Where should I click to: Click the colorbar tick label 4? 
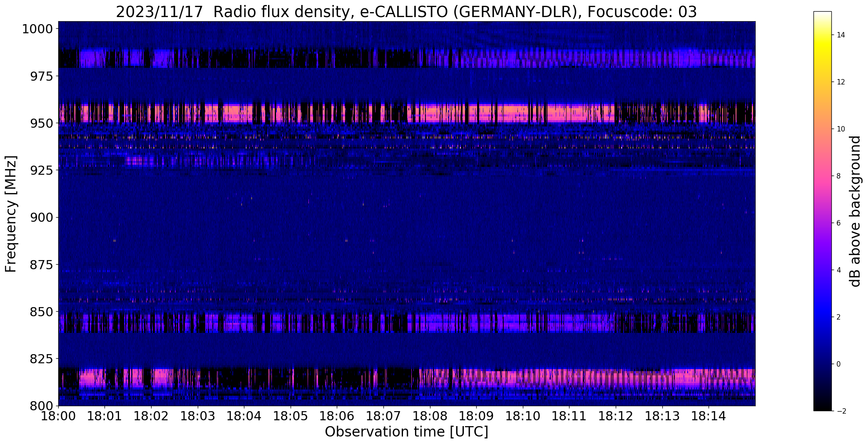839,270
